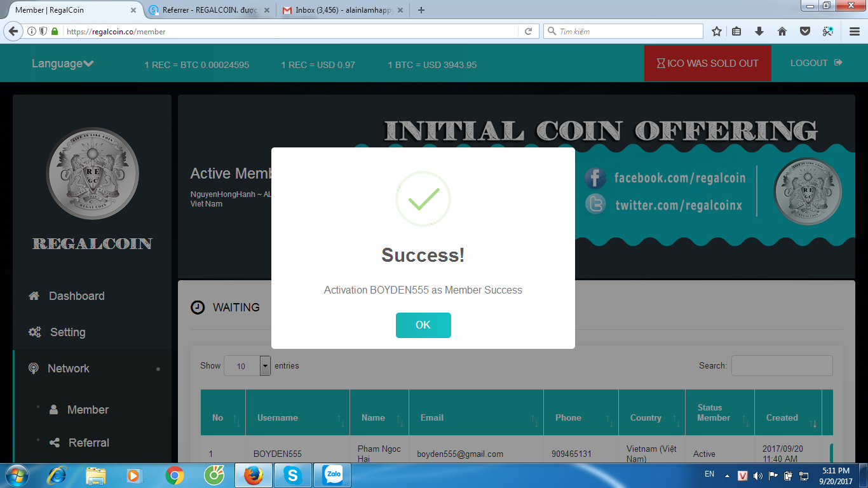This screenshot has width=868, height=488.
Task: Click the Success! heading in the dialog
Action: pos(423,255)
